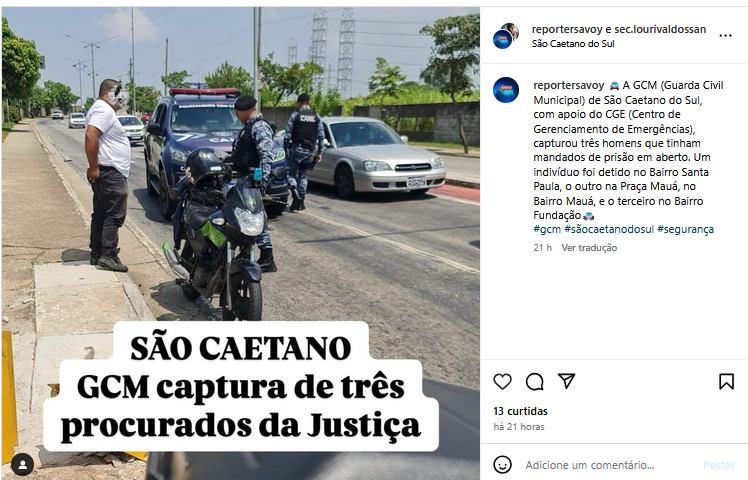
Task: Open reportersavoy profile link in header
Action: tap(567, 29)
